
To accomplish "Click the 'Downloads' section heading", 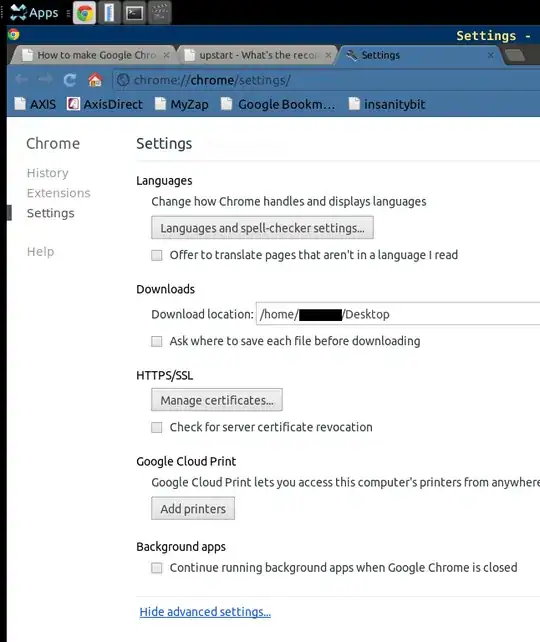I will [165, 289].
